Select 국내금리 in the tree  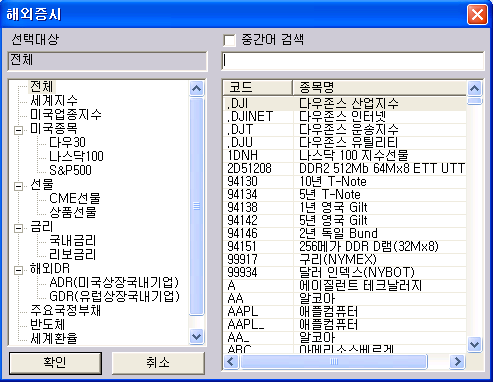[73, 240]
